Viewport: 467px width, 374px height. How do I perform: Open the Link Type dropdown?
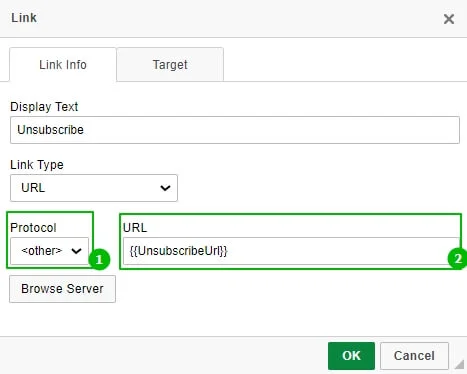point(94,188)
